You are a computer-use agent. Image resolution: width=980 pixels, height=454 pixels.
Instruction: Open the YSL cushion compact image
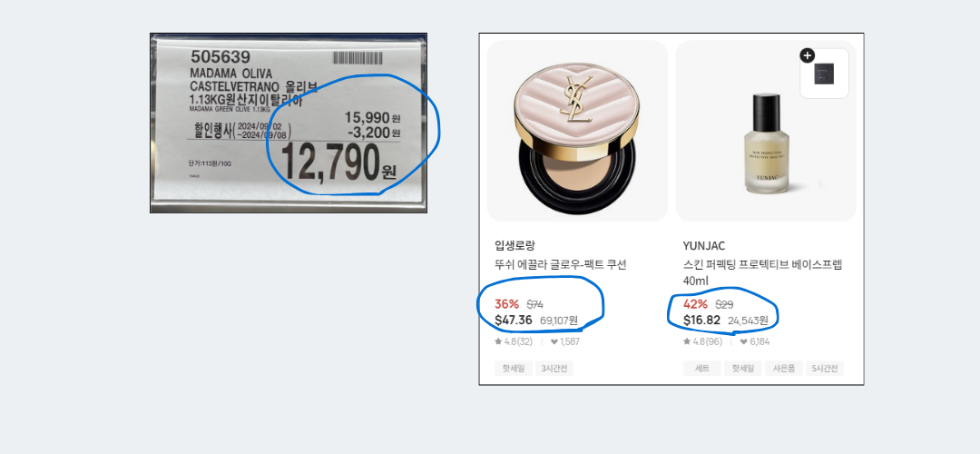pos(577,131)
